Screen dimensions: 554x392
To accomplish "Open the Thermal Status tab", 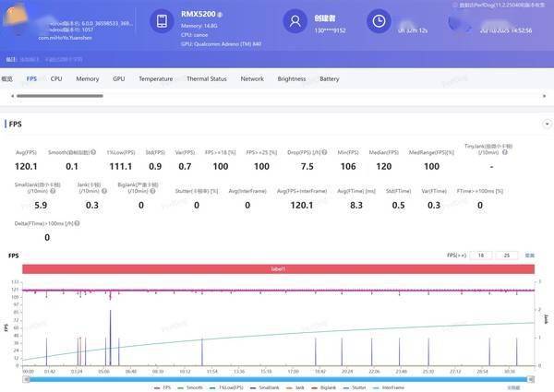I will point(206,79).
